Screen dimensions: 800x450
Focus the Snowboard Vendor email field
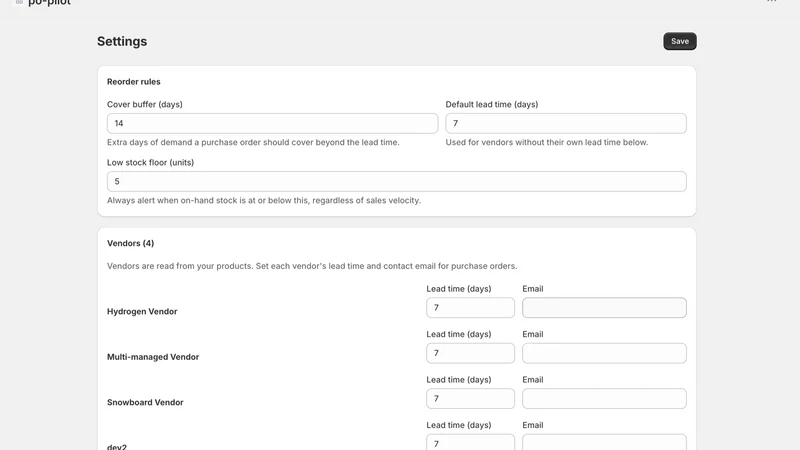pyautogui.click(x=604, y=398)
